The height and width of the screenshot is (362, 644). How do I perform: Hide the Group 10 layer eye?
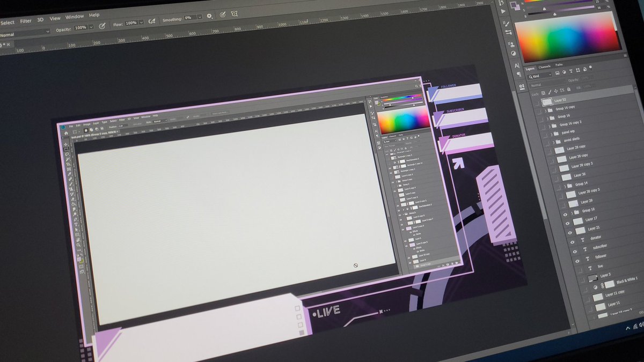coord(565,214)
